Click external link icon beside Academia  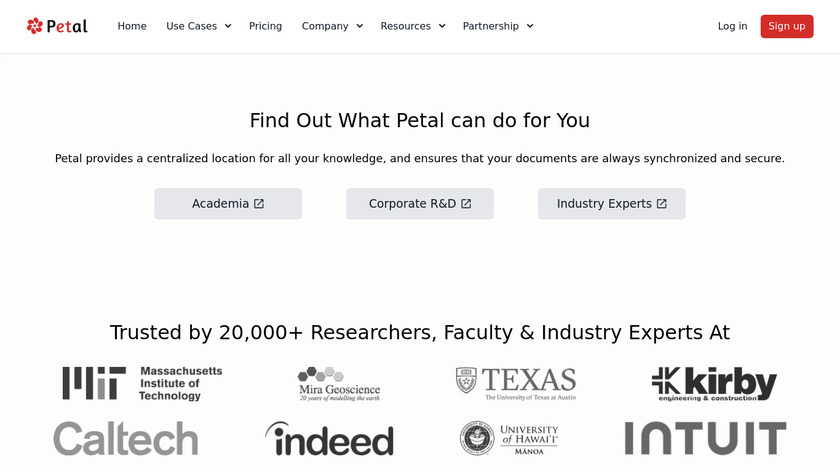(259, 204)
